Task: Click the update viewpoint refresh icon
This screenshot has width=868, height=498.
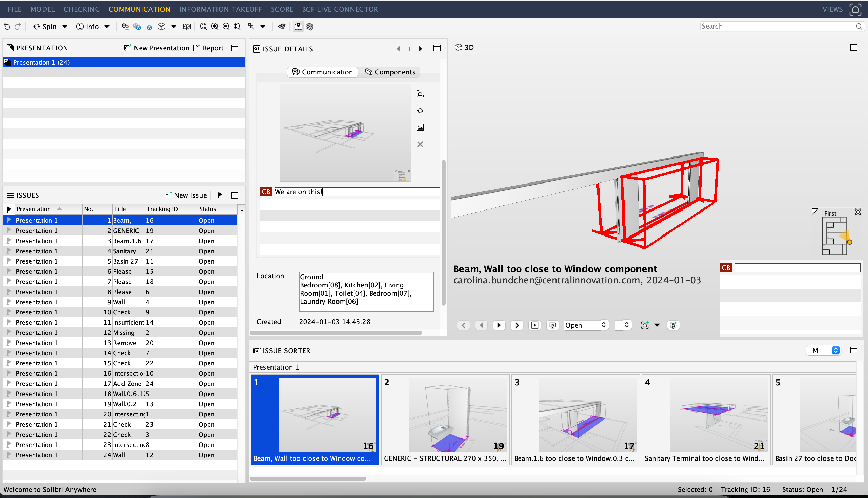Action: point(420,110)
